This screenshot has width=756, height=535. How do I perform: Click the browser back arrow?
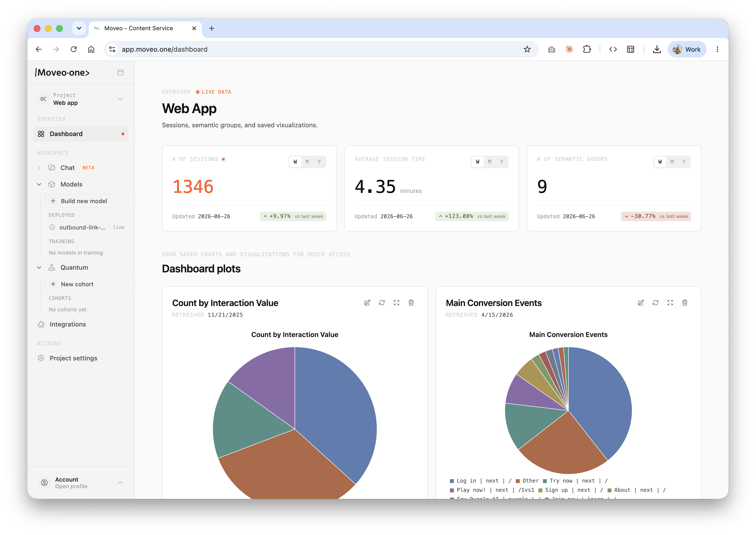tap(39, 50)
